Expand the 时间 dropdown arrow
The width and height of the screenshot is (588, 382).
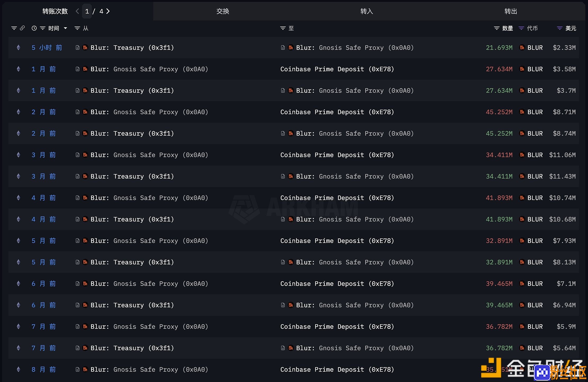click(x=65, y=28)
